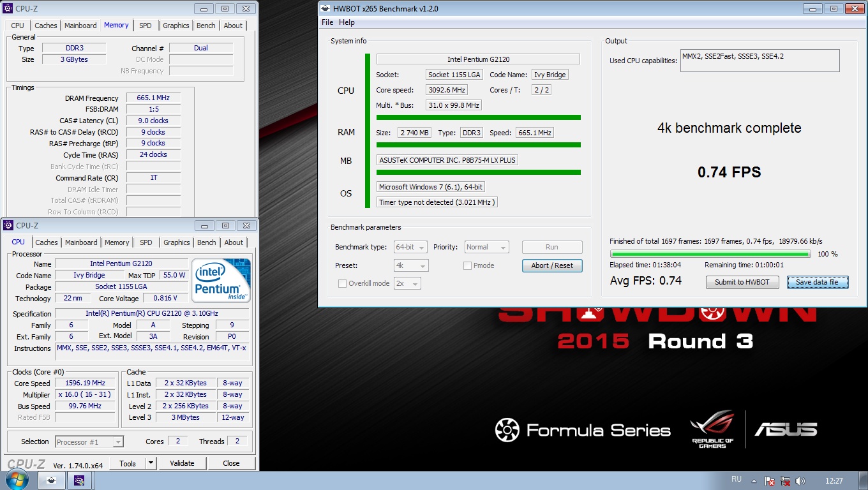Open Tools dropdown arrow in CPU-Z

pos(151,463)
